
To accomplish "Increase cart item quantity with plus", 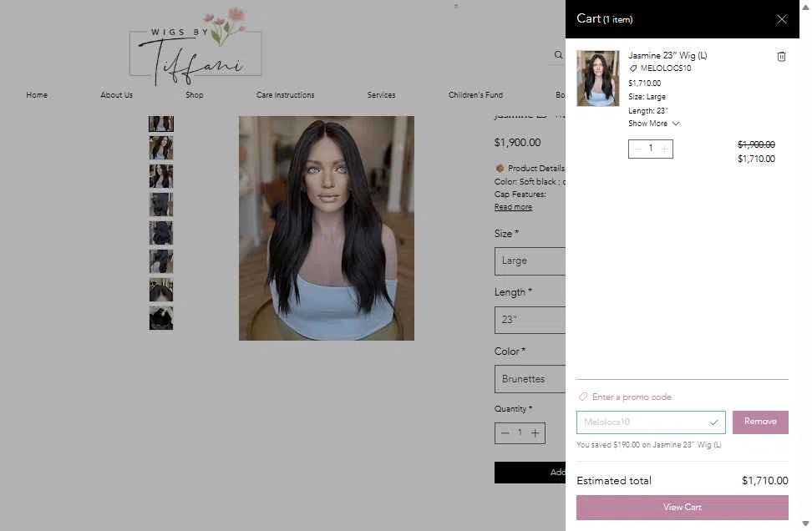I will pos(664,149).
